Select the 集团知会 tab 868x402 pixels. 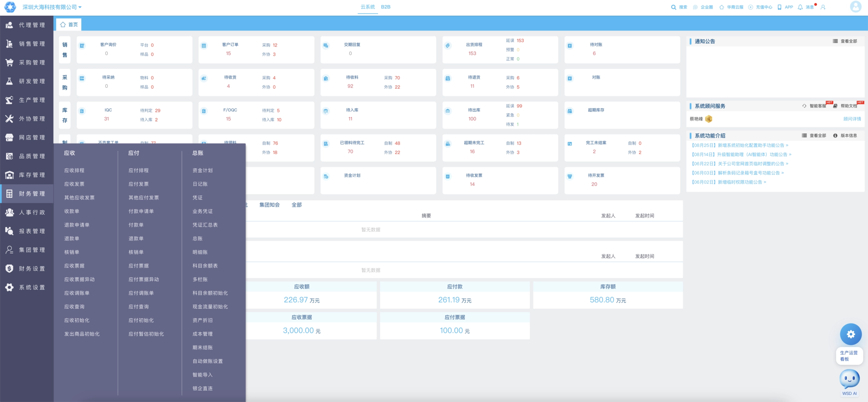(x=269, y=205)
